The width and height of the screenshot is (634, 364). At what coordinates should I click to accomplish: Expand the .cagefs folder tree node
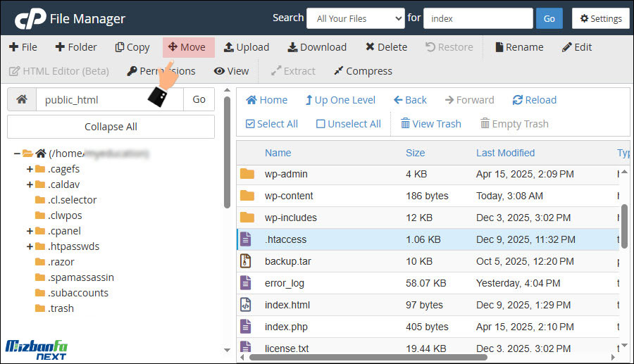30,169
